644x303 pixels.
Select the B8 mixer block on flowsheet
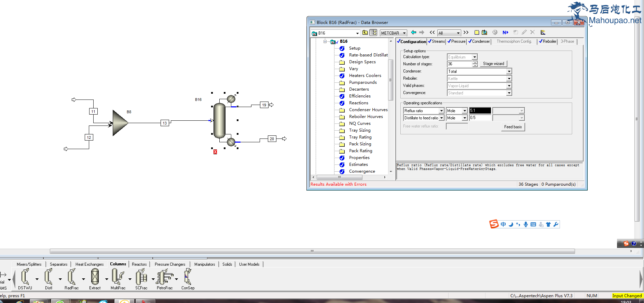coord(120,123)
